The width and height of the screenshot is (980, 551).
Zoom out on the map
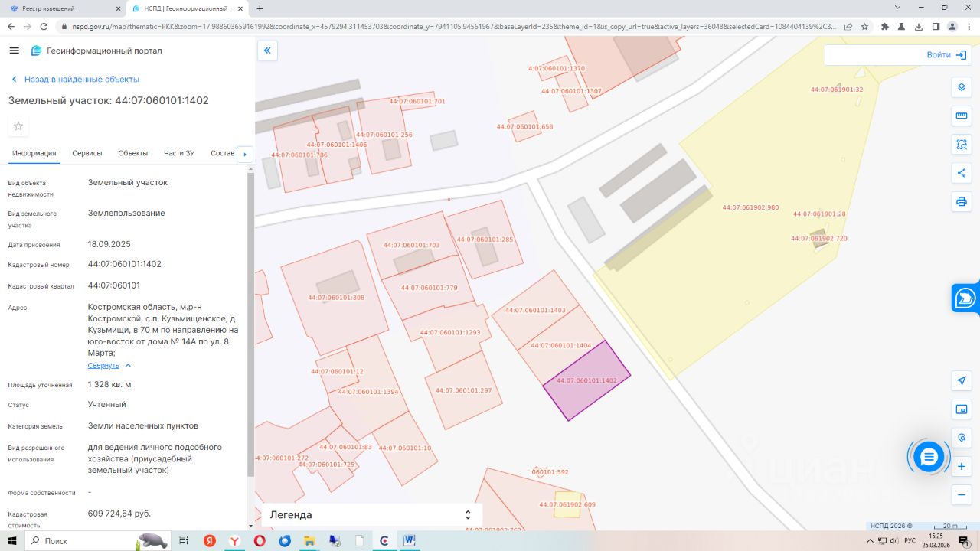pos(962,495)
